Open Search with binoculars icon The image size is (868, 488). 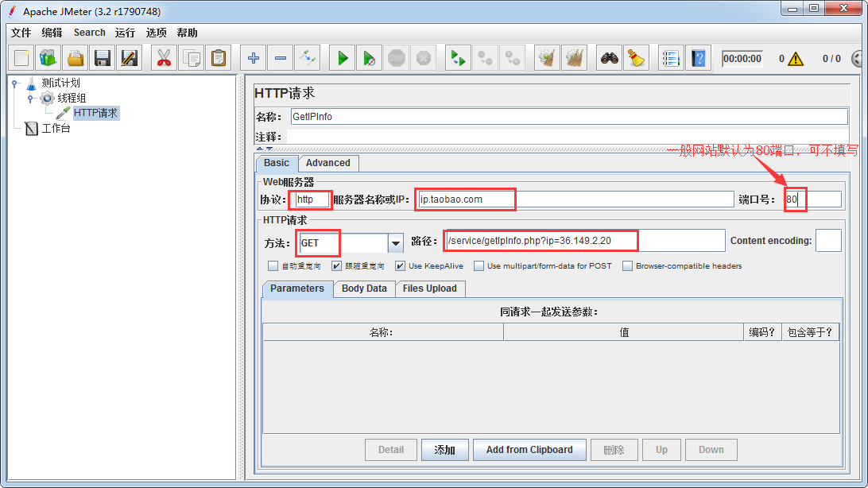tap(610, 58)
